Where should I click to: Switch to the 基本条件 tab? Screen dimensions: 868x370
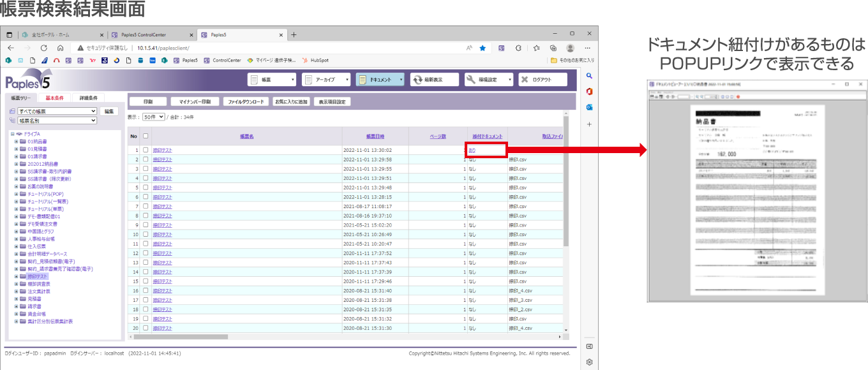(x=55, y=98)
